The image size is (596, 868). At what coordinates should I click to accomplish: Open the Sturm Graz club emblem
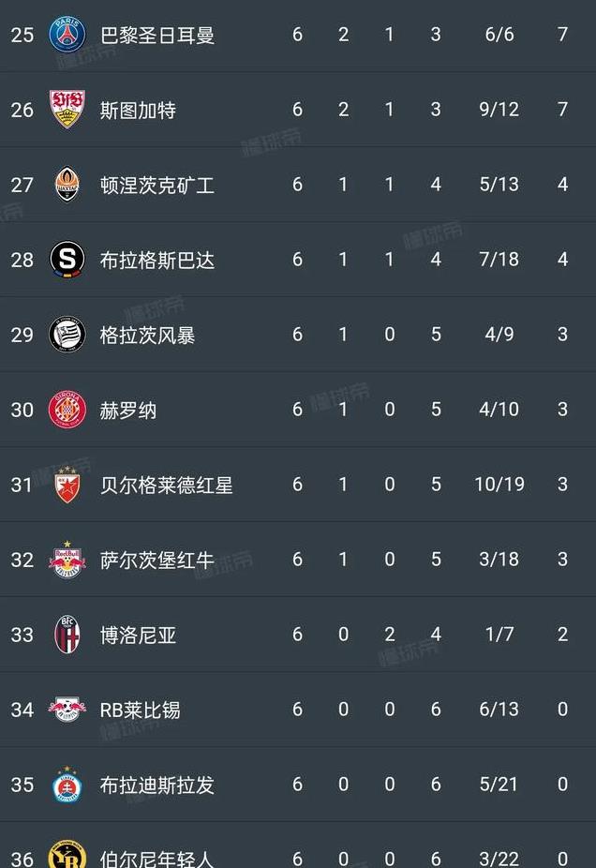pos(67,335)
